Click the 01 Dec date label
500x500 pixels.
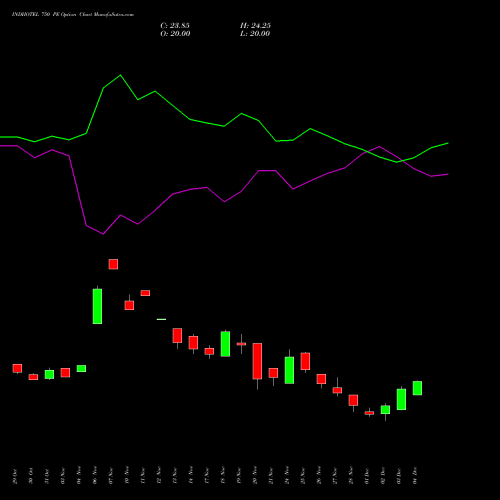tap(367, 476)
